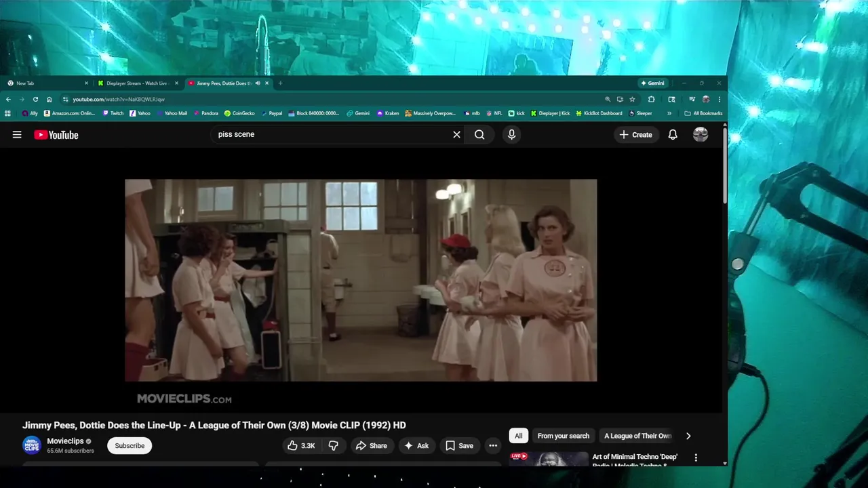868x488 pixels.
Task: Open the browser extensions puzzle icon
Action: click(x=652, y=100)
